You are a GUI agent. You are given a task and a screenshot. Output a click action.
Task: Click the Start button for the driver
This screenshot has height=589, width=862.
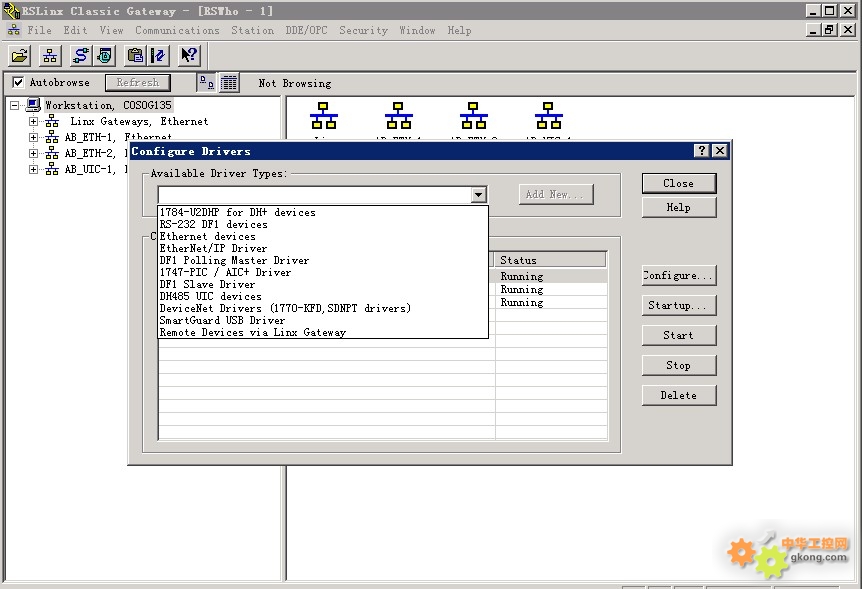(x=679, y=335)
